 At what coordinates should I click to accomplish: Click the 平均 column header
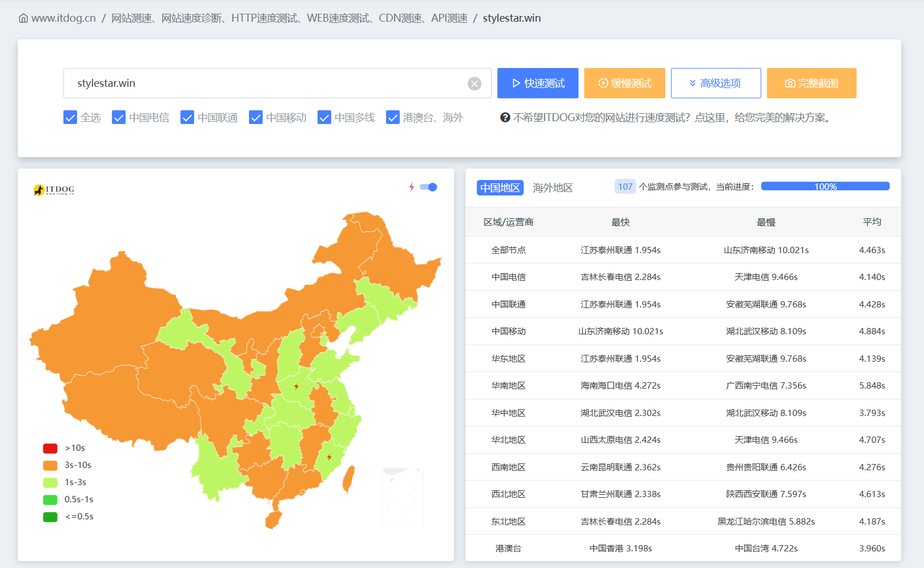[872, 222]
